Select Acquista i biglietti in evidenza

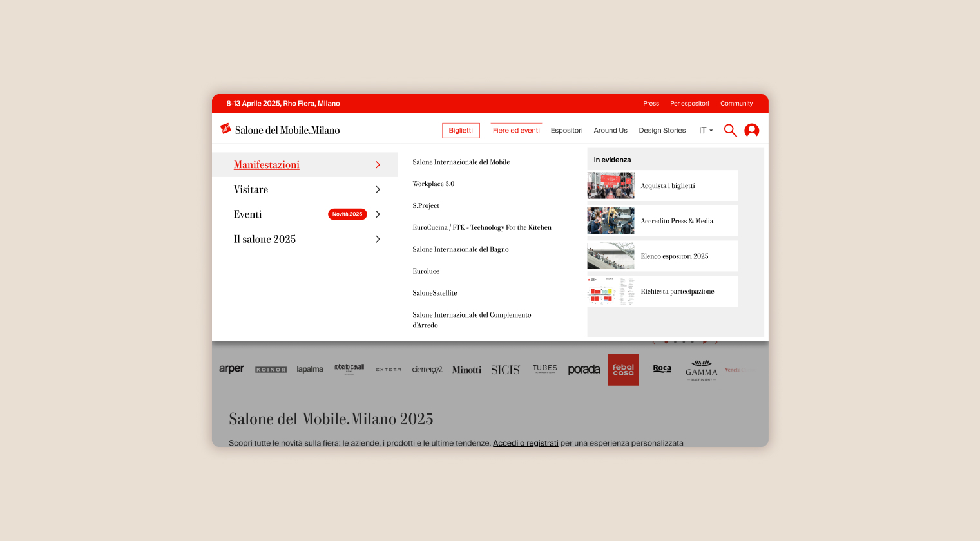tap(668, 185)
